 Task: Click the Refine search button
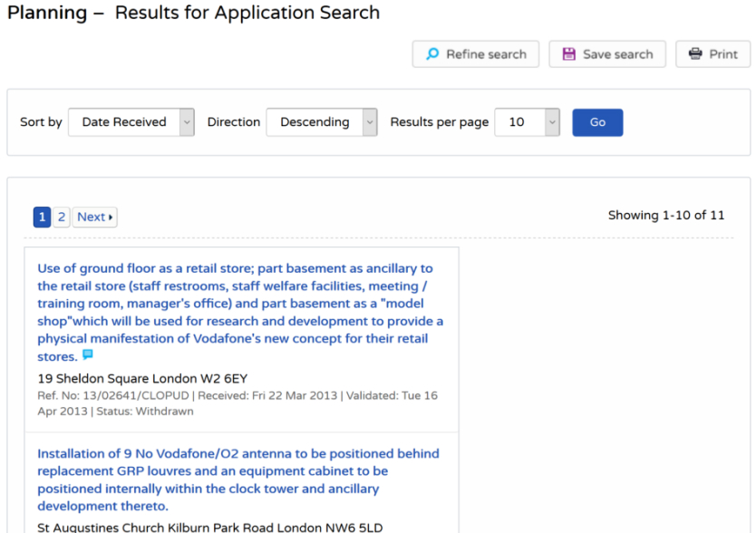tap(475, 54)
